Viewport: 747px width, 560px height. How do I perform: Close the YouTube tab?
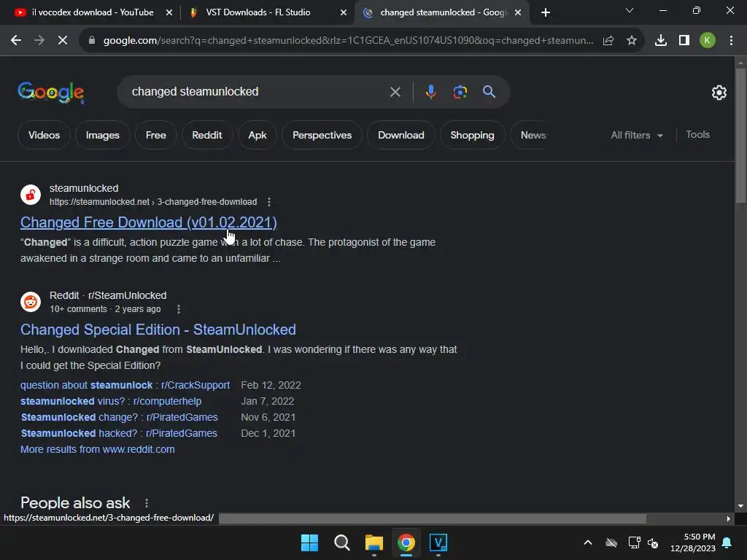tap(169, 12)
